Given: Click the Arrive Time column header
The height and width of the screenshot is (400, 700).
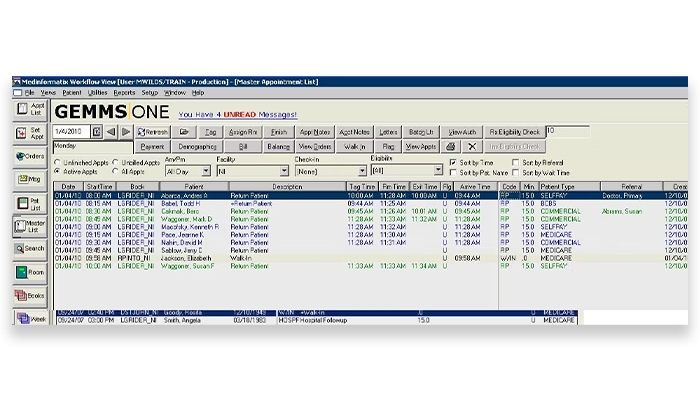Looking at the screenshot, I should pos(475,187).
